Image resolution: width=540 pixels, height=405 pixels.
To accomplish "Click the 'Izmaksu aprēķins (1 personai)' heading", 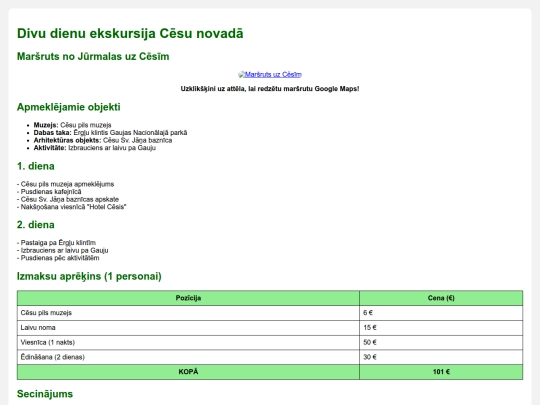I will (89, 276).
